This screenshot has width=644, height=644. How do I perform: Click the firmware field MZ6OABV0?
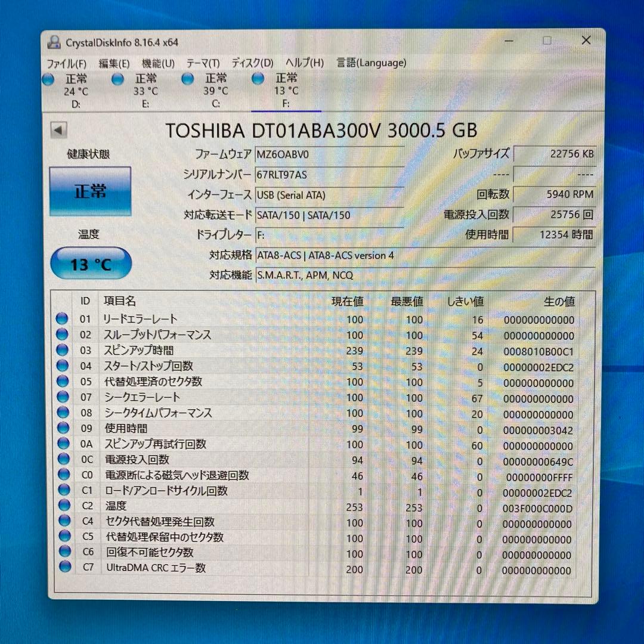pyautogui.click(x=329, y=154)
